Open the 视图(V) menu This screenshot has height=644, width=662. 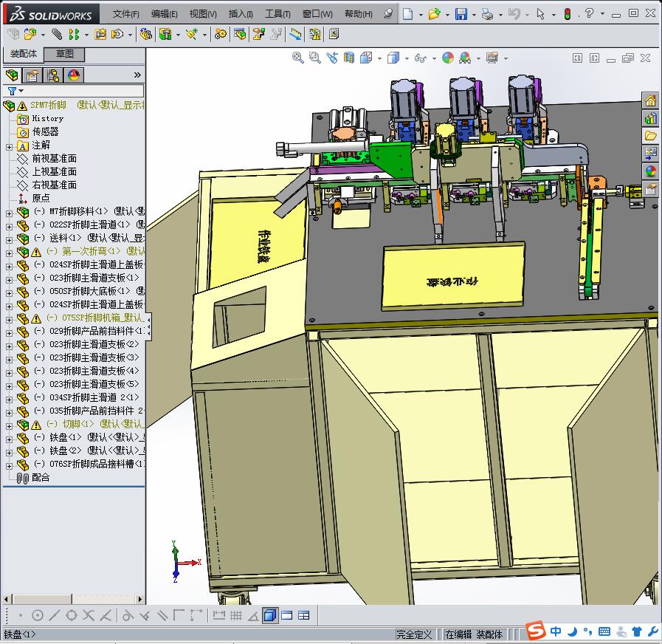(x=203, y=14)
